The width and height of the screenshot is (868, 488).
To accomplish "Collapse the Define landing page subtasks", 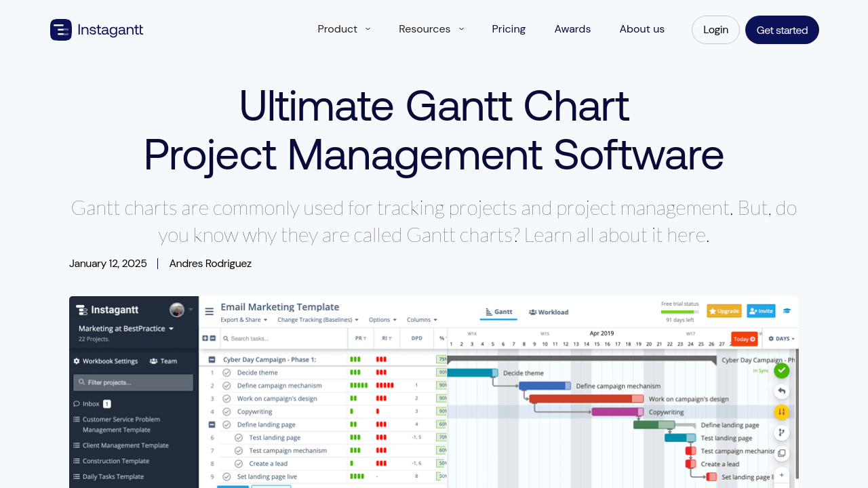I will pyautogui.click(x=212, y=424).
